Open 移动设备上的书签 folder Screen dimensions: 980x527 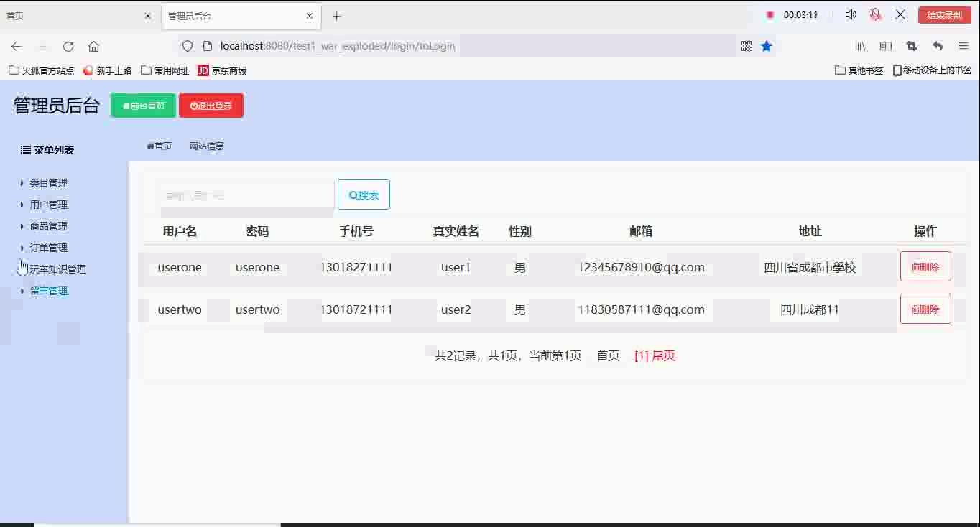(932, 70)
